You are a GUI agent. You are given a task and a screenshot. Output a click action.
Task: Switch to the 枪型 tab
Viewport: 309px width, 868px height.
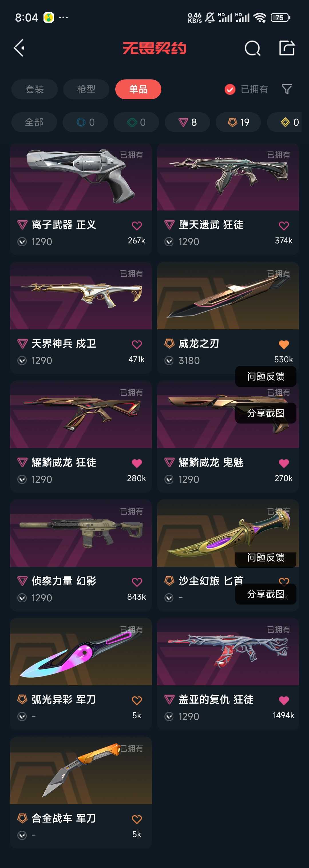point(86,89)
